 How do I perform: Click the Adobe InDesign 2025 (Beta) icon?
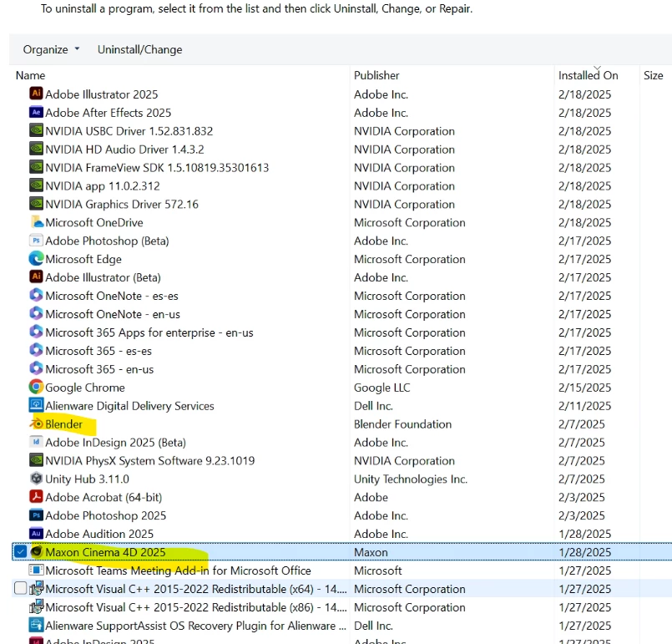(x=36, y=442)
